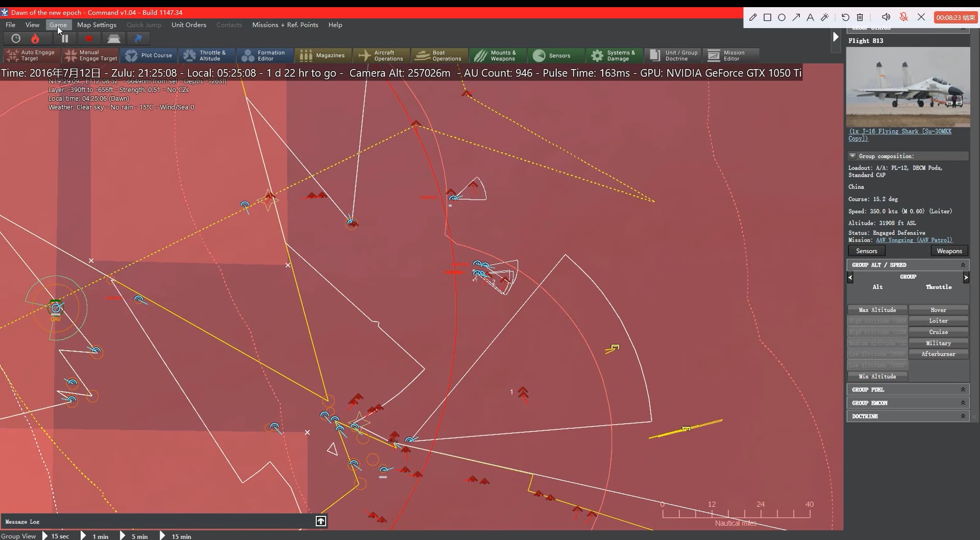Toggle the Group composition disclosure triangle

point(852,156)
